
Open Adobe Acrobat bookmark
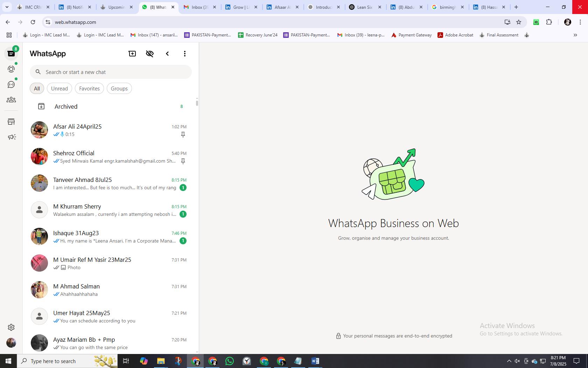[x=455, y=35]
